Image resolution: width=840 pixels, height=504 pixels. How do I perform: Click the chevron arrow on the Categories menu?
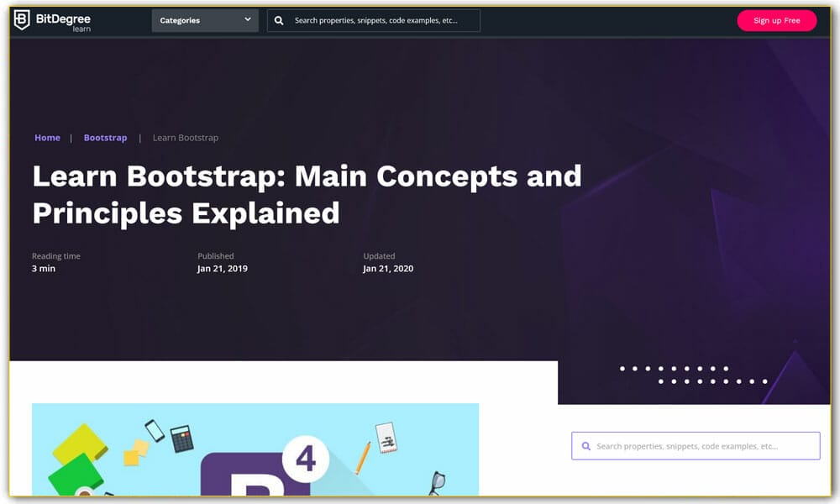[248, 19]
